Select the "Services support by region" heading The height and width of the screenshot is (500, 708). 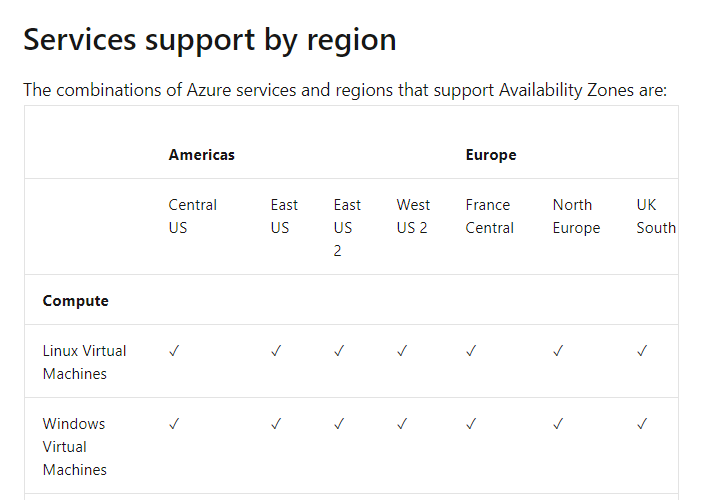click(x=210, y=39)
